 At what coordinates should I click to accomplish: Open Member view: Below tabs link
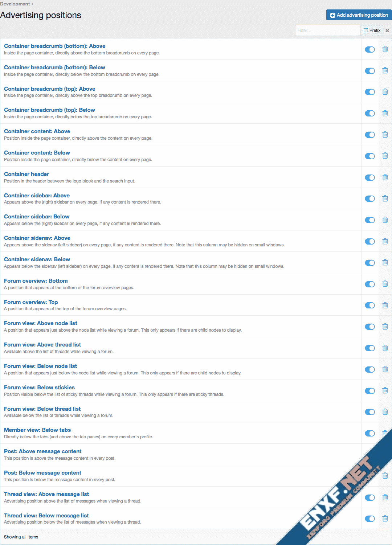pos(37,430)
